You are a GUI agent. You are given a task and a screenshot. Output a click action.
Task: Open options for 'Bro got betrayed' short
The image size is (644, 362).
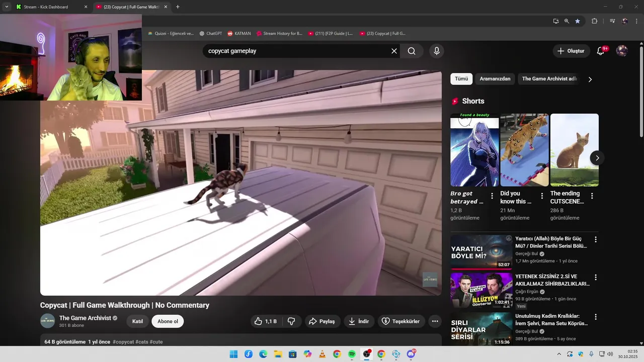pyautogui.click(x=492, y=196)
